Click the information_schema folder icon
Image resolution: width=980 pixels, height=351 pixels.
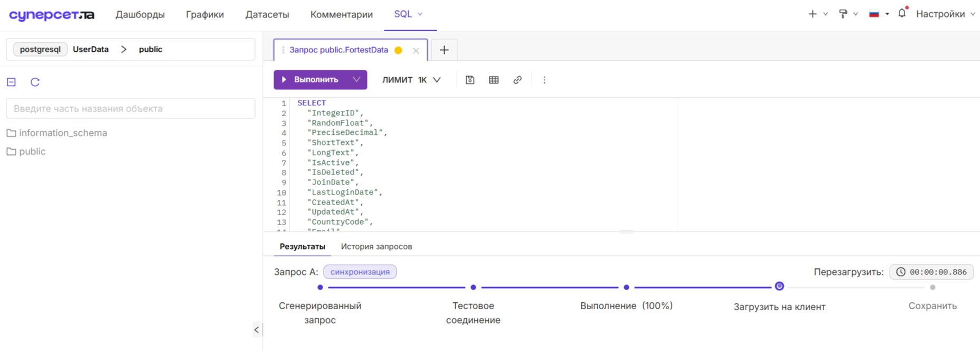coord(11,133)
